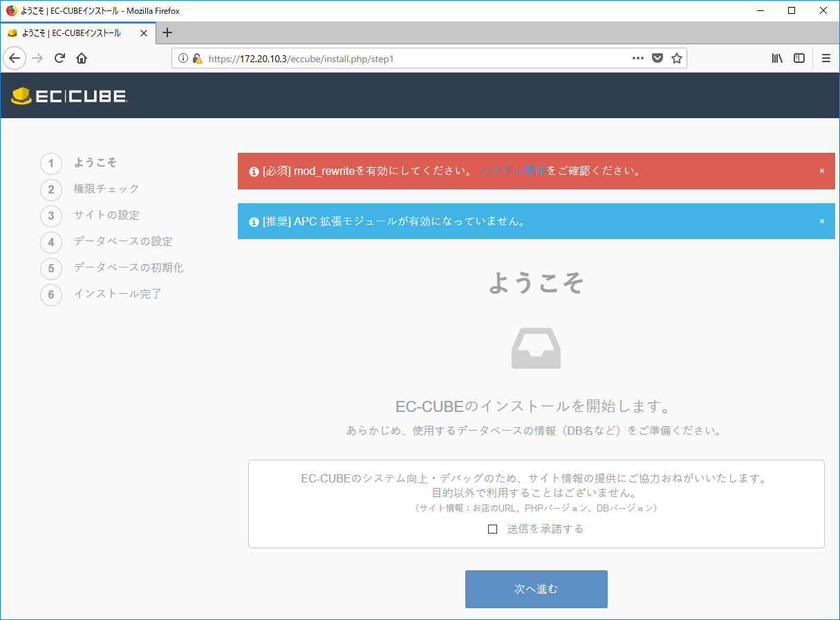The width and height of the screenshot is (840, 620).
Task: Click info icon in mod_rewrite alert
Action: [254, 171]
